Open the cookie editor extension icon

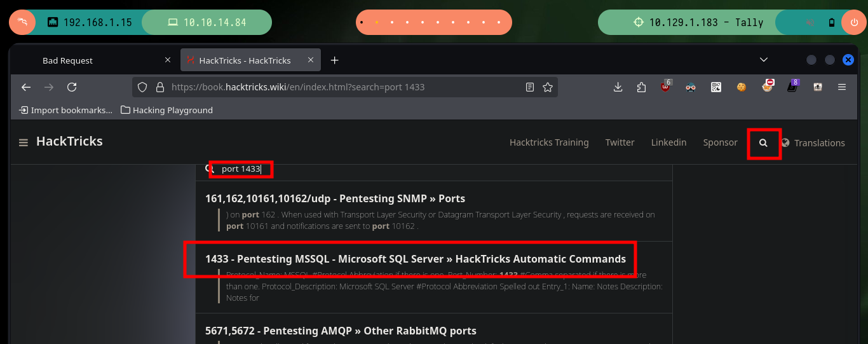(741, 87)
